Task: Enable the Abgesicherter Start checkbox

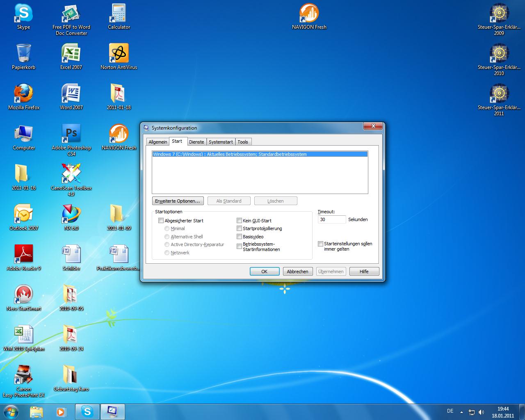Action: point(161,221)
